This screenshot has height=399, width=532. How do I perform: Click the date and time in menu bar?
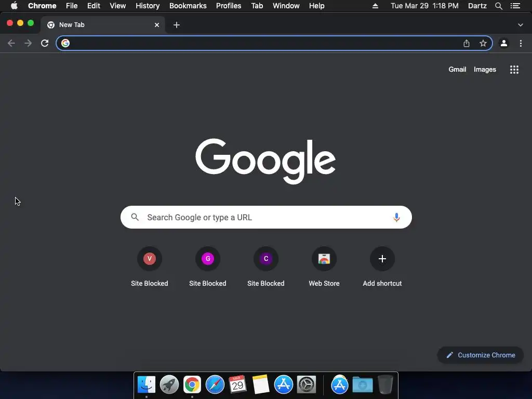[424, 6]
